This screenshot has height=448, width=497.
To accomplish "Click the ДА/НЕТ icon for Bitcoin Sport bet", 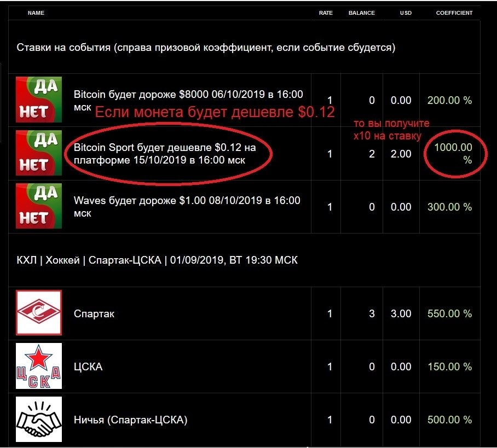I will 39,153.
